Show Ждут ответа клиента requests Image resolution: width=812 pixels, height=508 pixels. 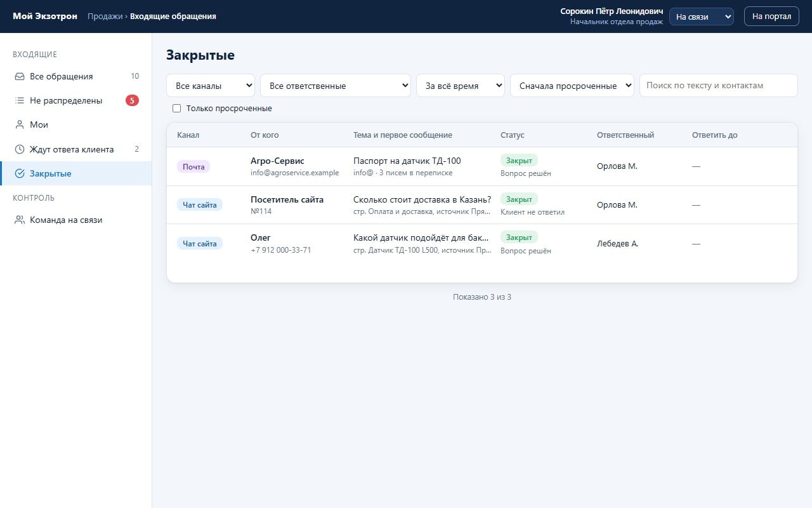[76, 149]
